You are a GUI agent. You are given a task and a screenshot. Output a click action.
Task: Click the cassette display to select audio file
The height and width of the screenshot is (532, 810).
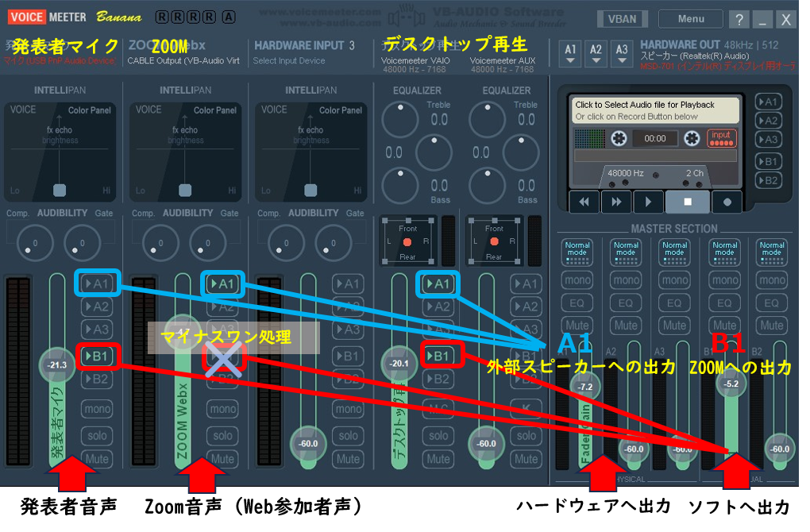pos(654,110)
